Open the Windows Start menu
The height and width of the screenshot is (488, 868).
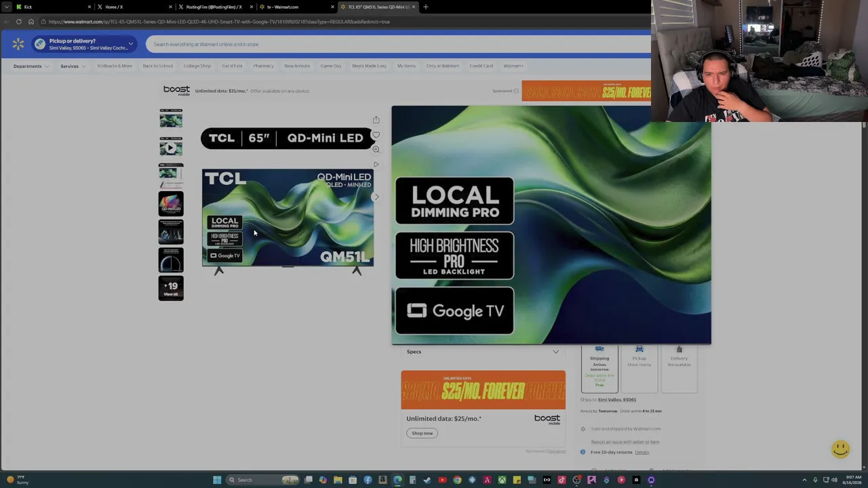click(217, 480)
